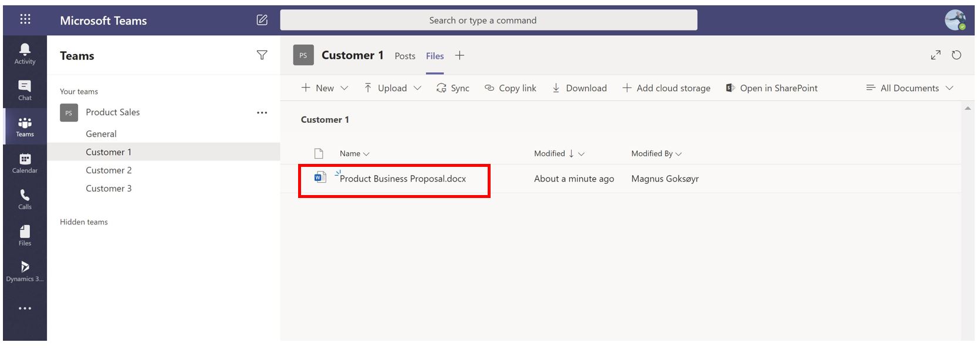Open the Activity bell icon

tap(25, 53)
